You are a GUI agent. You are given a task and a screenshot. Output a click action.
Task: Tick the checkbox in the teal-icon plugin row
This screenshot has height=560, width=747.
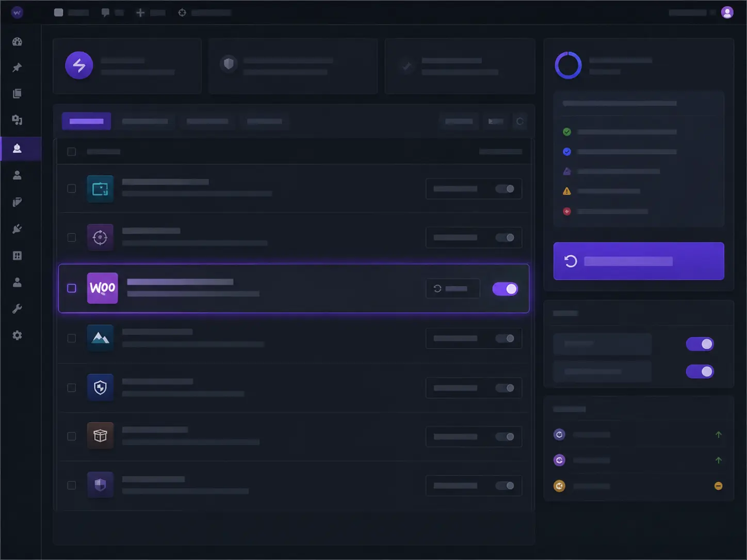[x=72, y=189]
